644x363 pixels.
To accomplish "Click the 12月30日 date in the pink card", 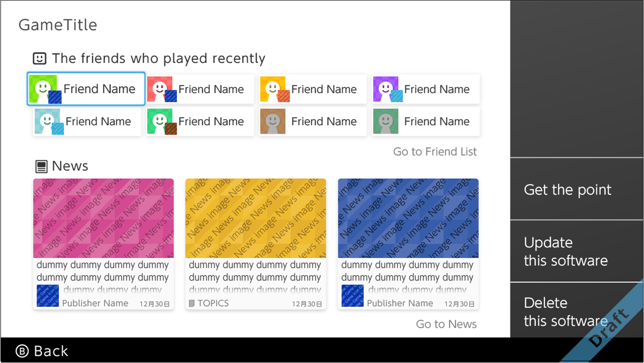I will (155, 304).
